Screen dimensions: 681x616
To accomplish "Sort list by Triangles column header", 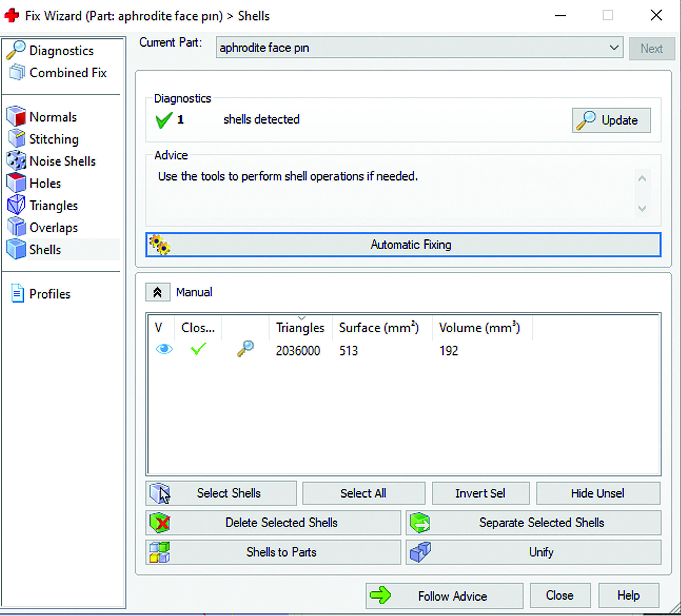I will coord(300,327).
